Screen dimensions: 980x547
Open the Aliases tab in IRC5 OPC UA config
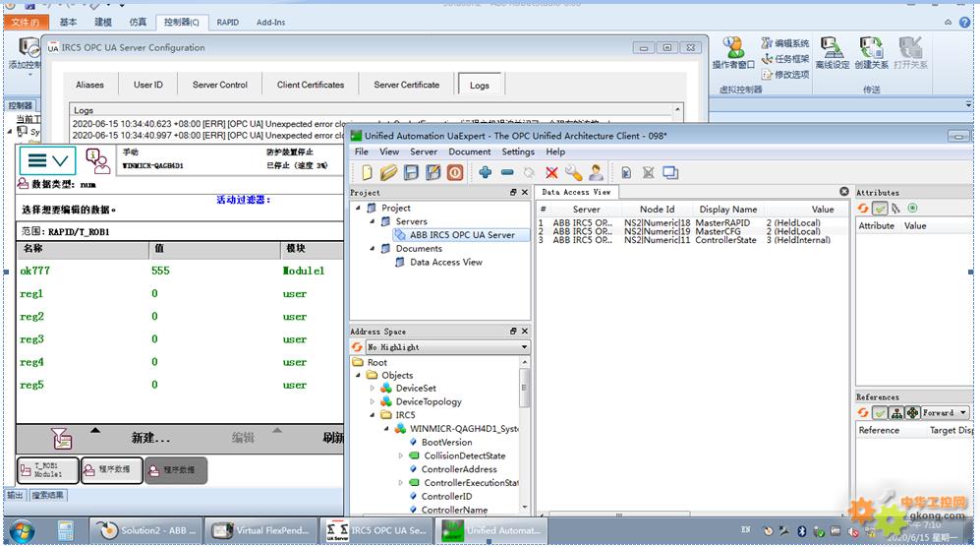(x=90, y=85)
